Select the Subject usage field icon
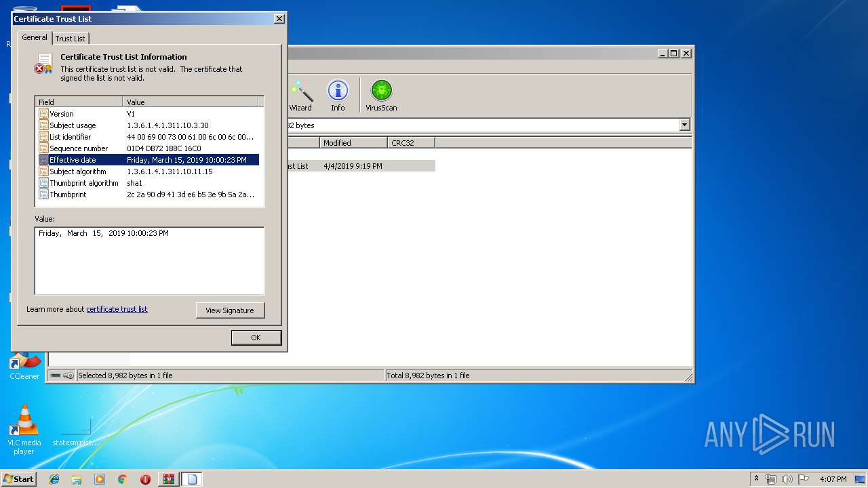868x488 pixels. (x=44, y=125)
